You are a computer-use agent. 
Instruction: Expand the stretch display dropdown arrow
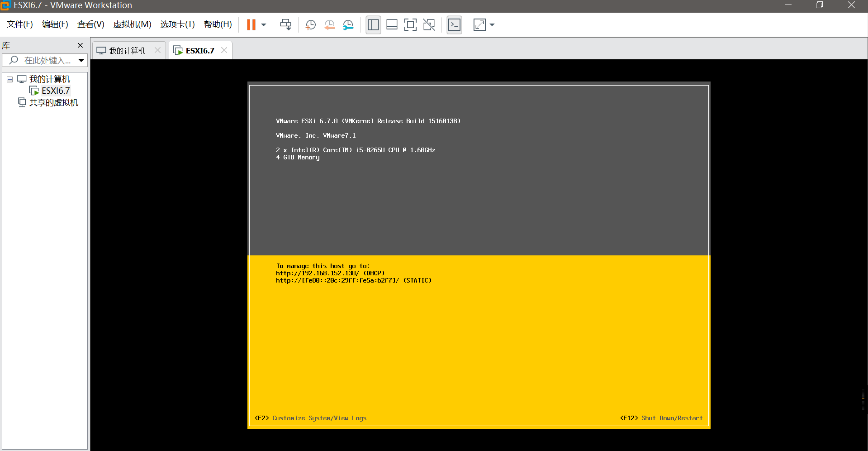492,25
